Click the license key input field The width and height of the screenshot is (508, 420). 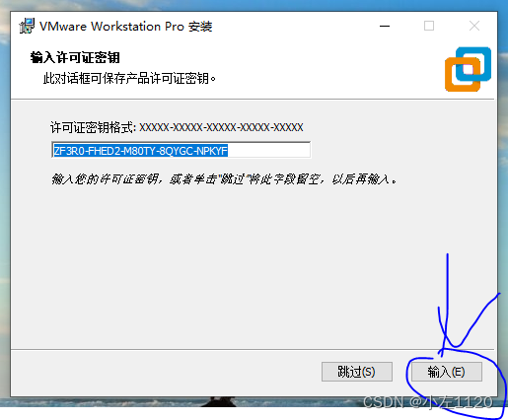click(181, 150)
